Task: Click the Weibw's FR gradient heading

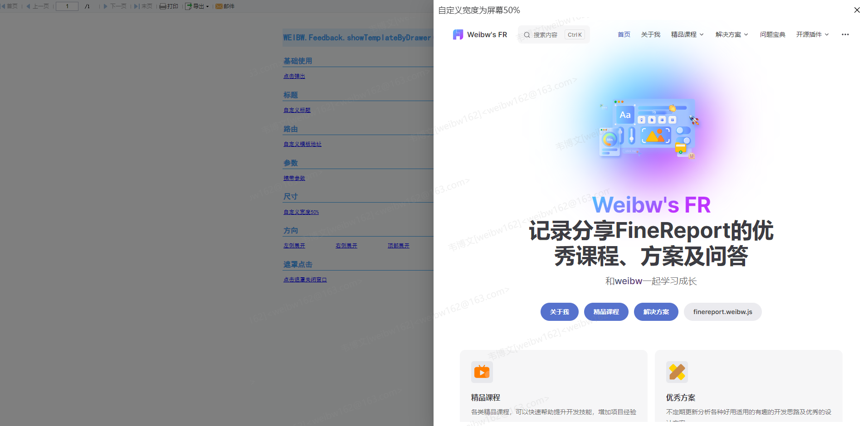Action: pos(651,205)
